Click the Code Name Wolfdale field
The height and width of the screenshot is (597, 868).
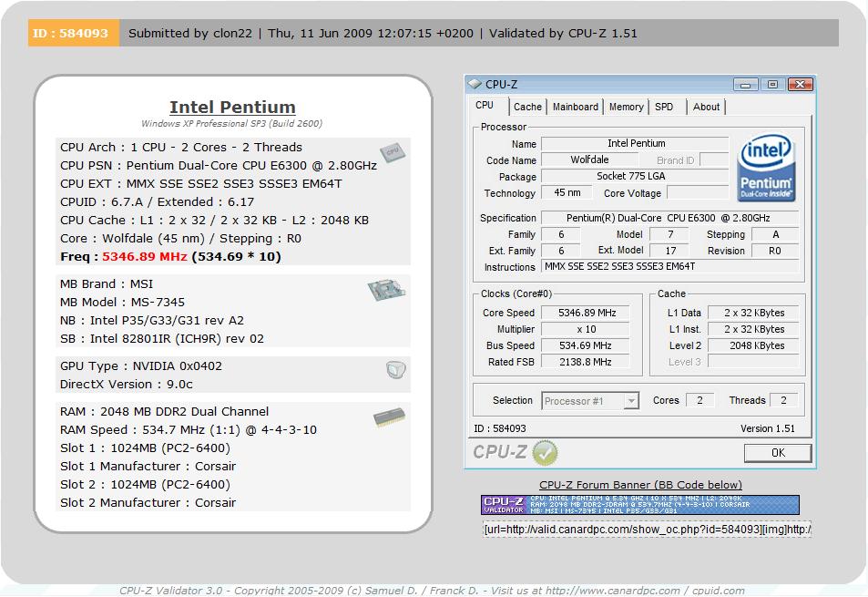click(589, 160)
